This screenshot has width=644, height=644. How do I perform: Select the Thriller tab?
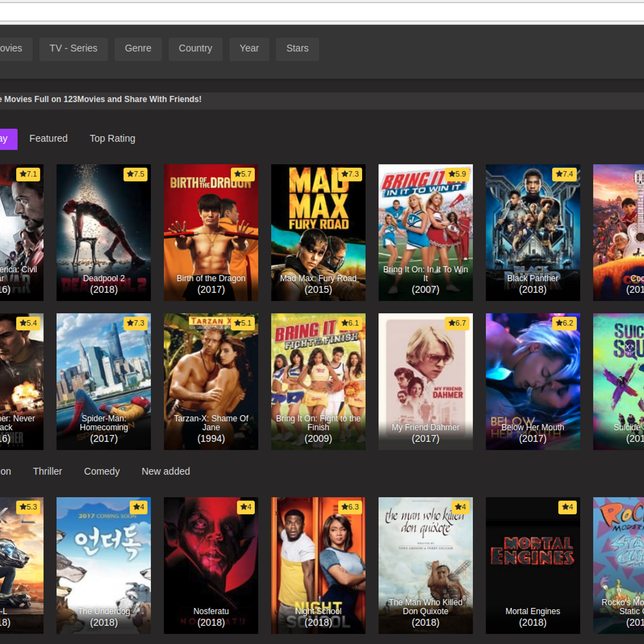pos(47,471)
